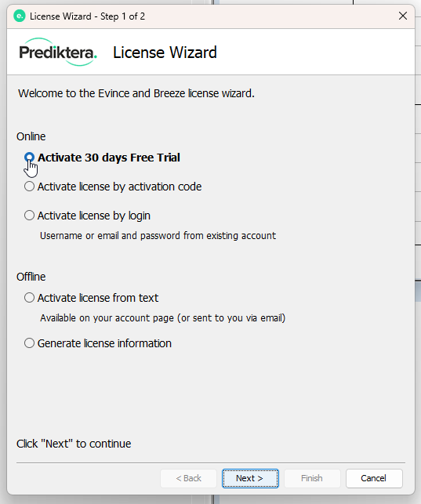Click the title bar text Step 1 of 2

(122, 16)
